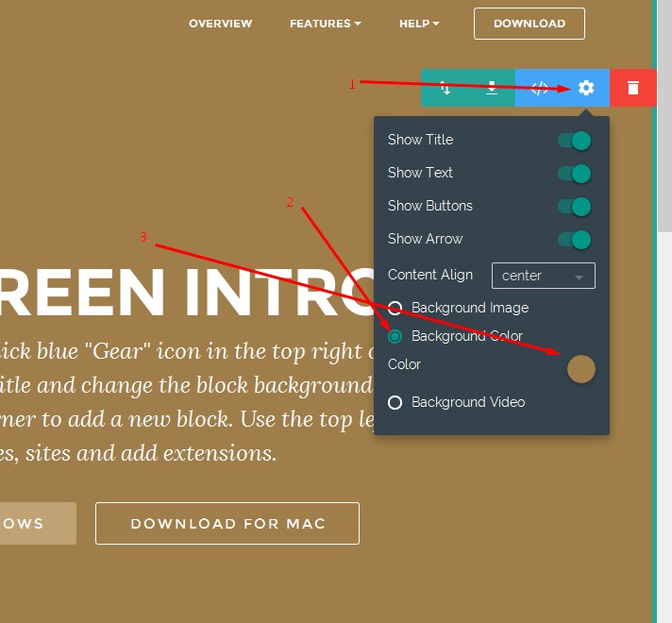Expand the Help menu
Viewport: 672px width, 623px height.
[418, 24]
